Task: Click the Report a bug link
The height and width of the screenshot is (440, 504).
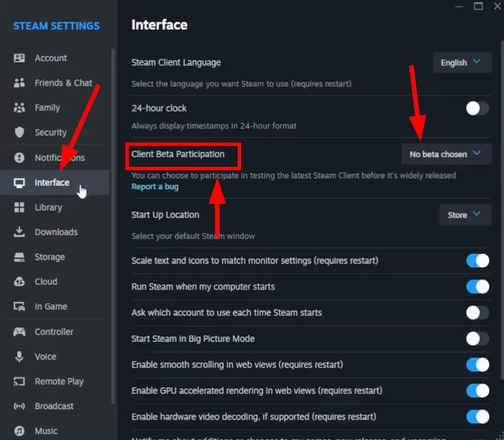Action: [155, 187]
